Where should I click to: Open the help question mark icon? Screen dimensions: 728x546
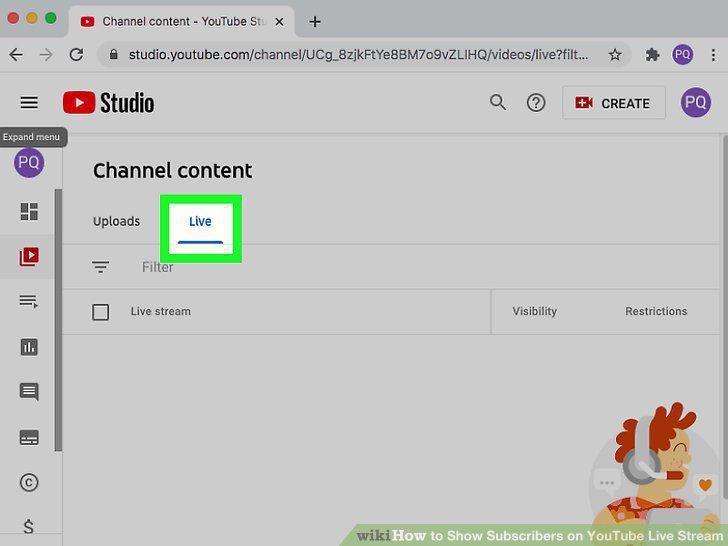(536, 103)
